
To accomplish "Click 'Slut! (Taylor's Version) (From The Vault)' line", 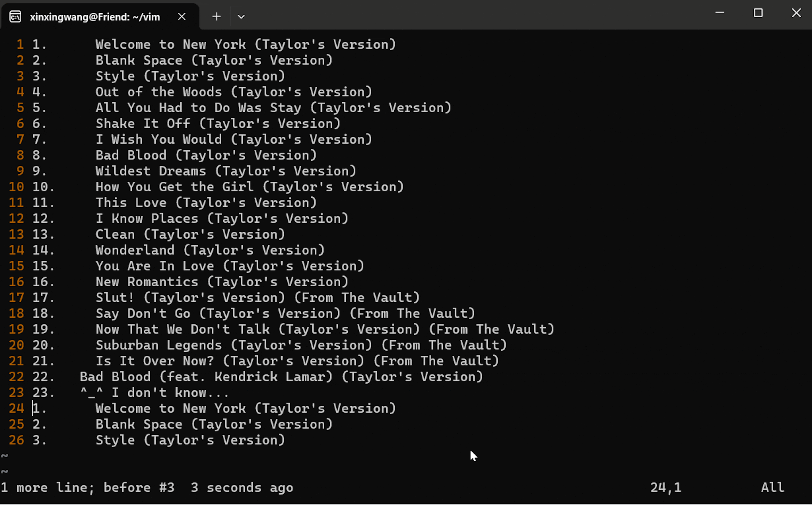I will point(257,298).
